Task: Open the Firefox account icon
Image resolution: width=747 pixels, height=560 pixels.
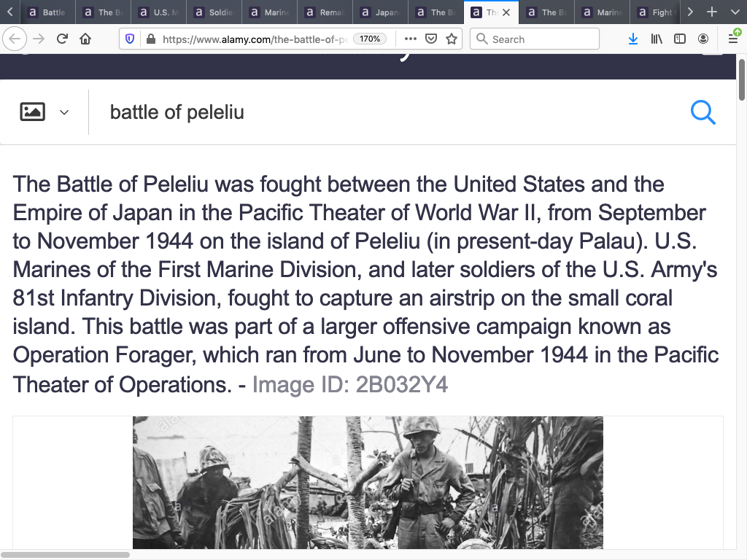Action: [703, 39]
